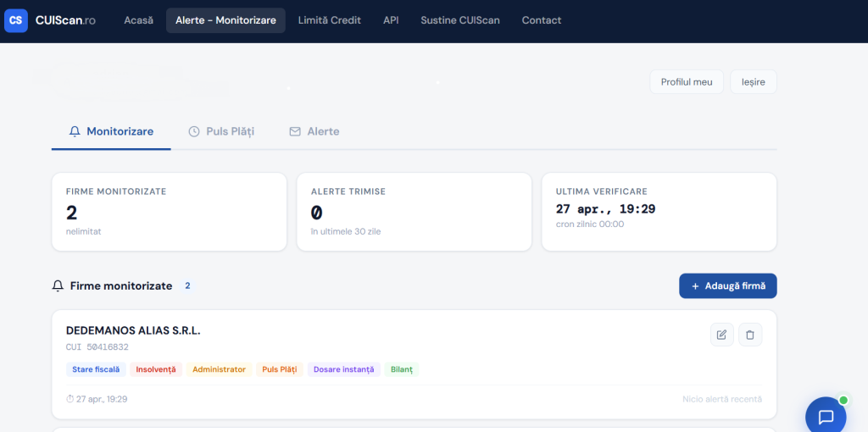This screenshot has width=868, height=432.
Task: Click the Nicio alertă recentă text
Action: click(722, 399)
